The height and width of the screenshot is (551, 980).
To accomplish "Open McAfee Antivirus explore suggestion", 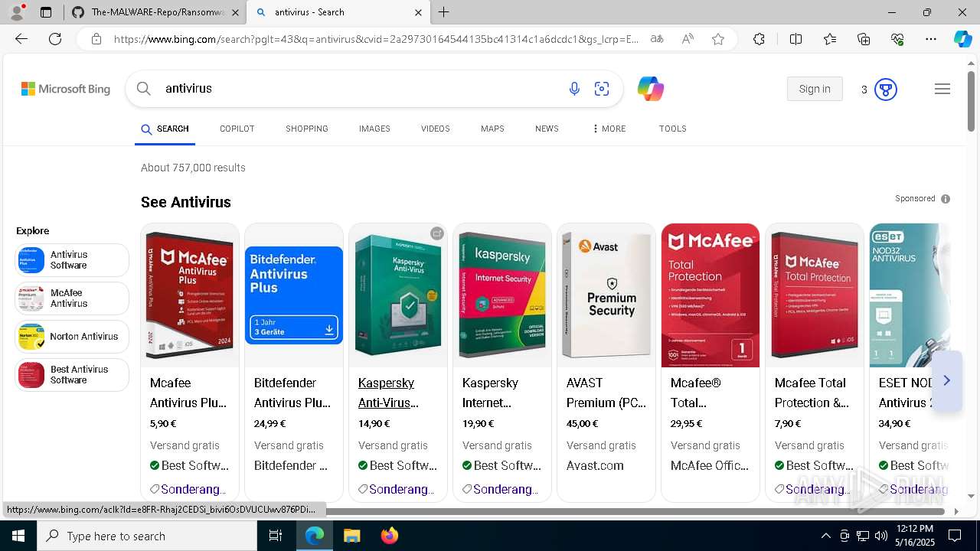I will tap(72, 298).
